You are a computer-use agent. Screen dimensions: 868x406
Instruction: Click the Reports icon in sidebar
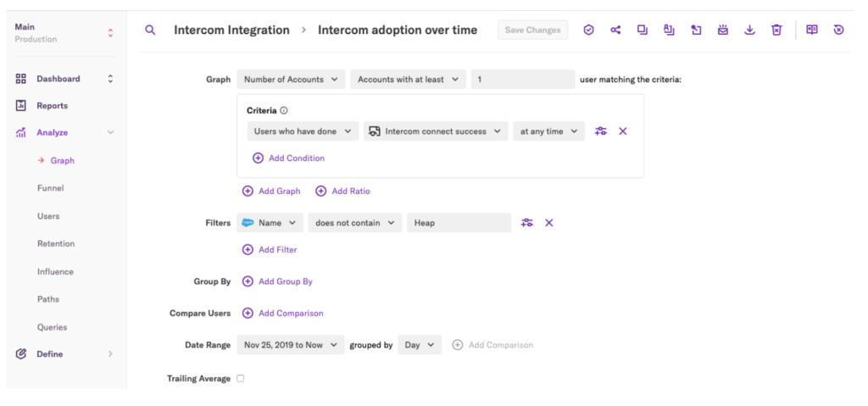point(21,105)
